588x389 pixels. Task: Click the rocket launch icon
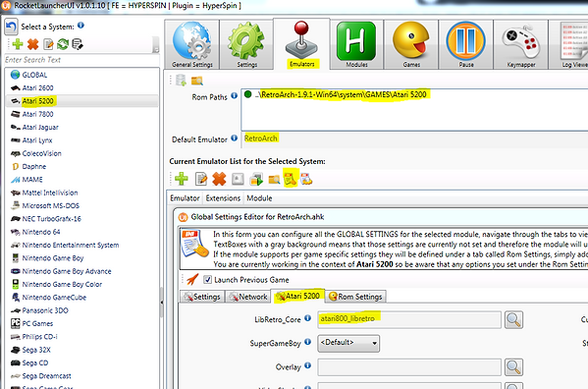(192, 279)
